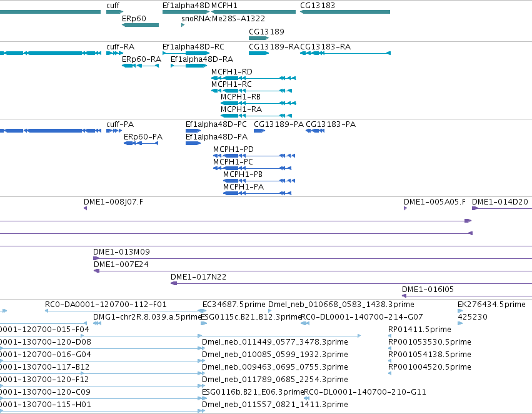This screenshot has height=414, width=532.
Task: Click the ESG0115c.B21_B12.3prime EST label
Action: tap(251, 317)
